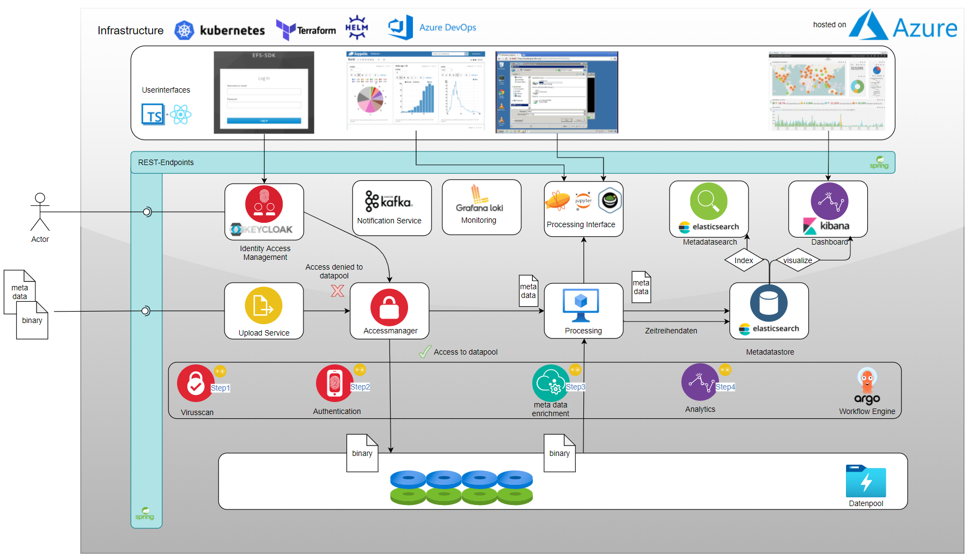Click the Jupyter logo in Processing Interface

583,200
